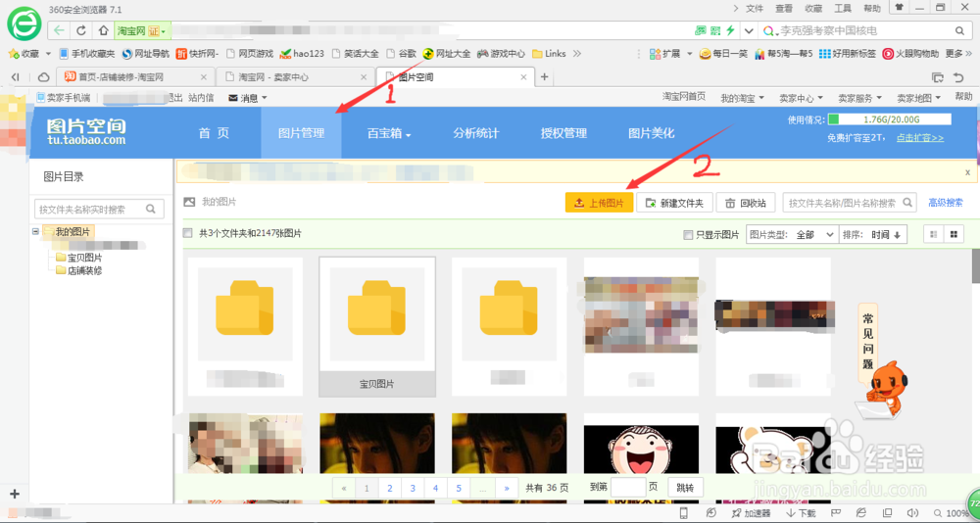
Task: Click the volume speaker icon in status bar
Action: point(911,513)
